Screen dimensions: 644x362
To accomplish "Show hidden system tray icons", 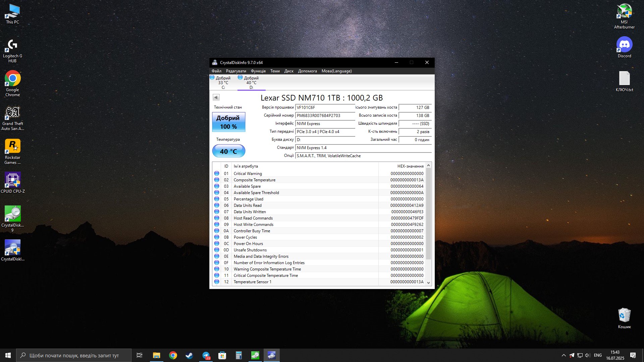I will pos(564,355).
